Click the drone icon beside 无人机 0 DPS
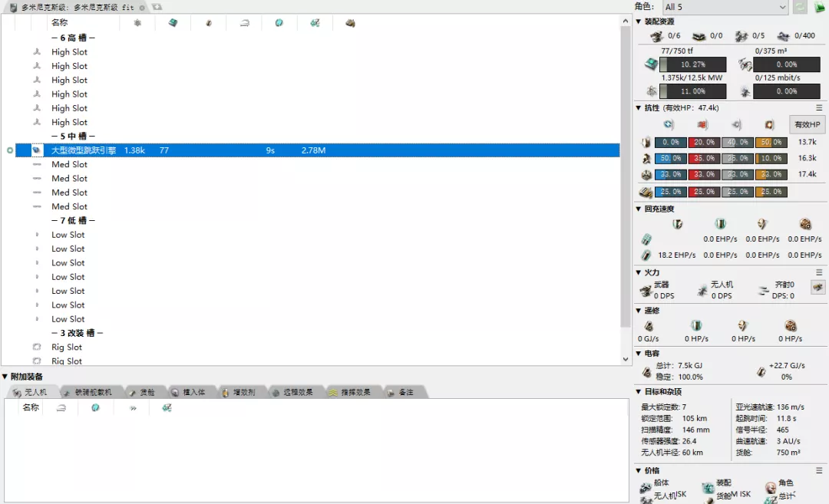This screenshot has width=829, height=504. point(702,290)
